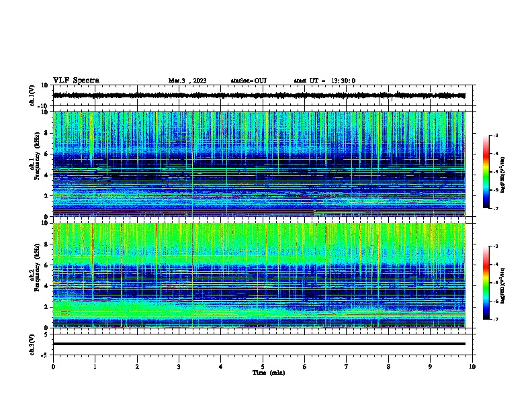
Task: Click the '9' tick on the time axis
Action: pos(430,367)
